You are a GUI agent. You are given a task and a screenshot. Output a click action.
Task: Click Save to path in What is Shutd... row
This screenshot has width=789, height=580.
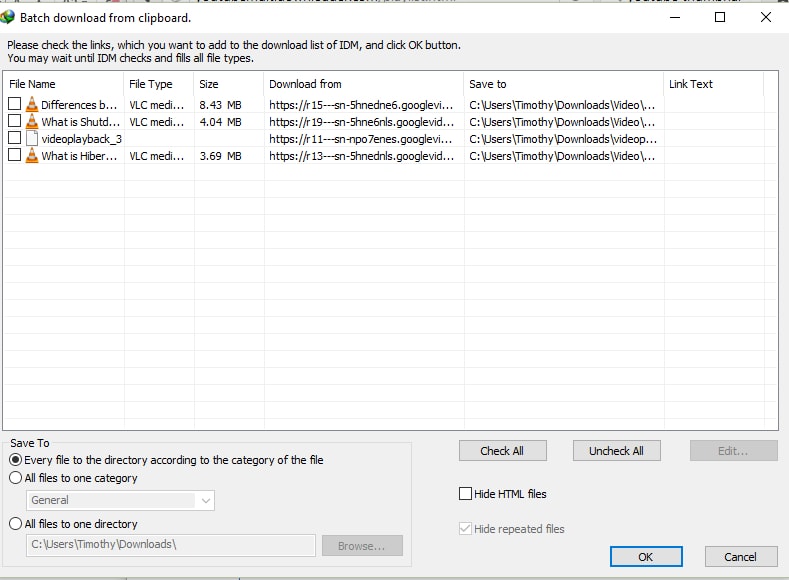(x=562, y=122)
